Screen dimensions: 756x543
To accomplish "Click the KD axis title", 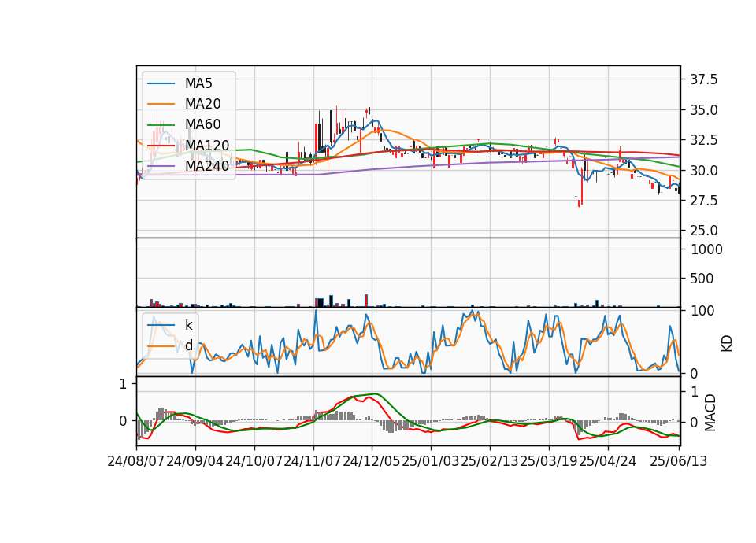I will (727, 343).
